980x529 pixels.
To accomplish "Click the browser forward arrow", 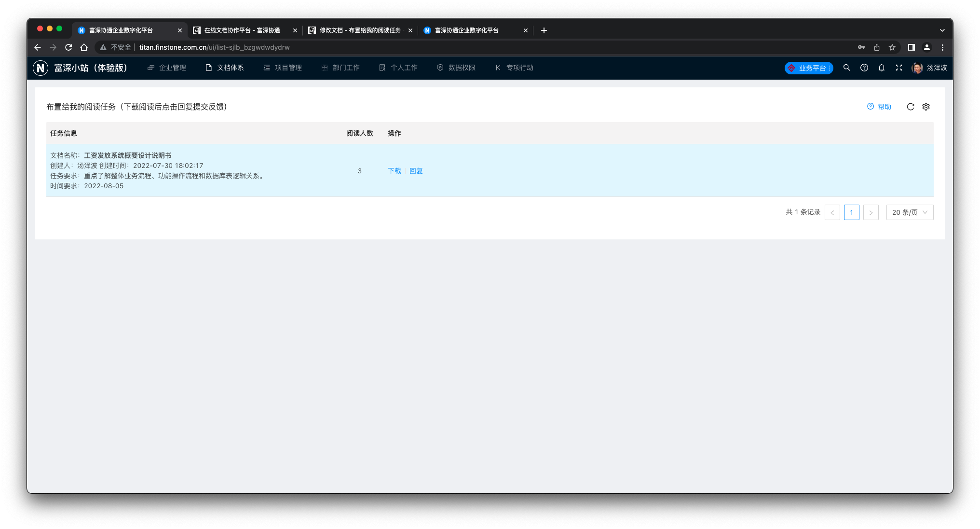I will pyautogui.click(x=53, y=47).
